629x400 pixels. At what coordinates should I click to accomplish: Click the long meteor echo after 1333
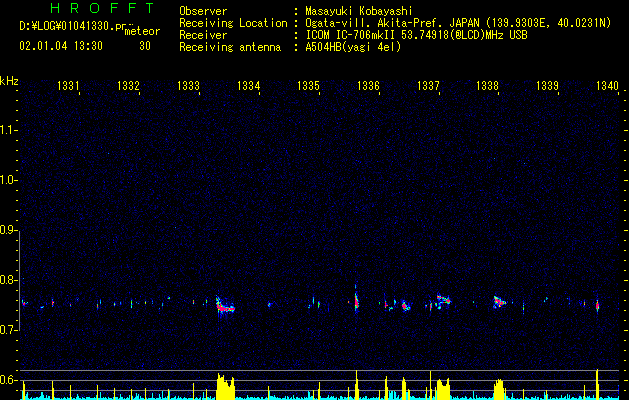225,306
